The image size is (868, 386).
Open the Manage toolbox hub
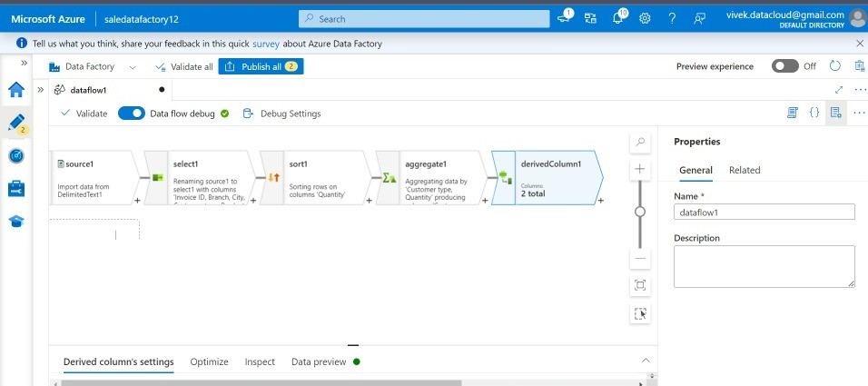tap(16, 188)
